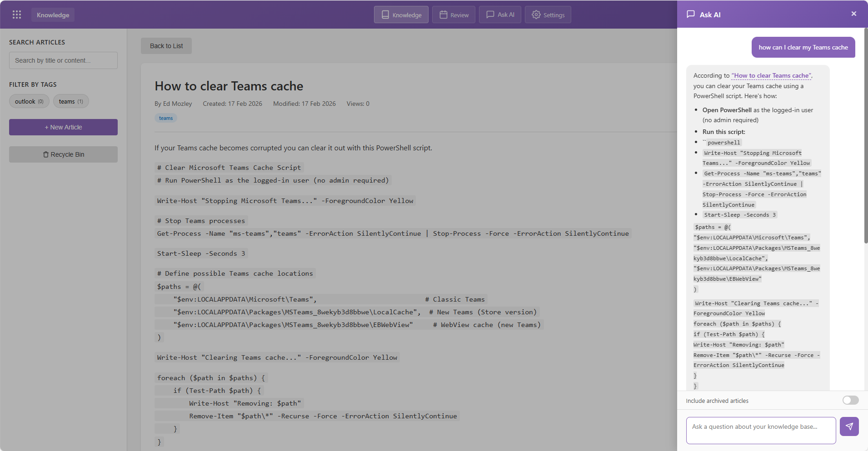Click the Ask AI panel chat icon
The height and width of the screenshot is (451, 868).
pos(691,14)
